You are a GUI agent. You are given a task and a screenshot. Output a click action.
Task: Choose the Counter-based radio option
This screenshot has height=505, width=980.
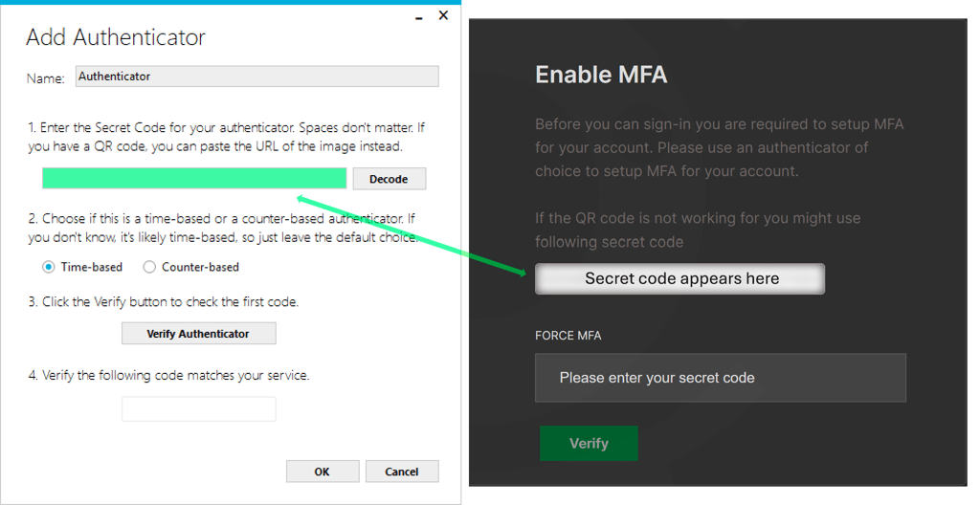click(x=149, y=267)
